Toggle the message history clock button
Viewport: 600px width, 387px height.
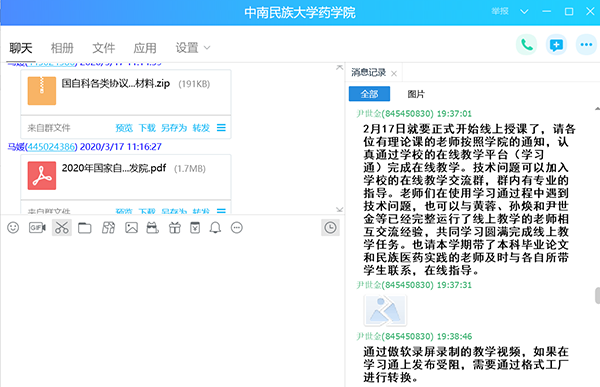(330, 228)
